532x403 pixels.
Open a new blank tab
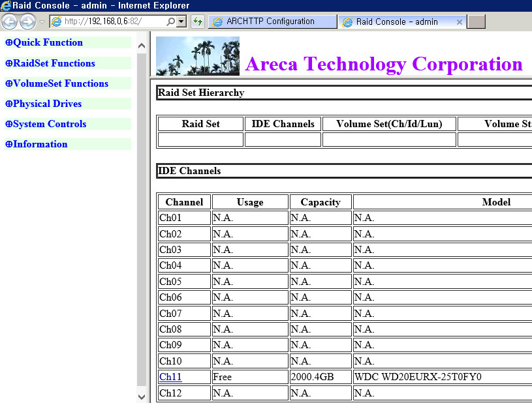pyautogui.click(x=476, y=22)
